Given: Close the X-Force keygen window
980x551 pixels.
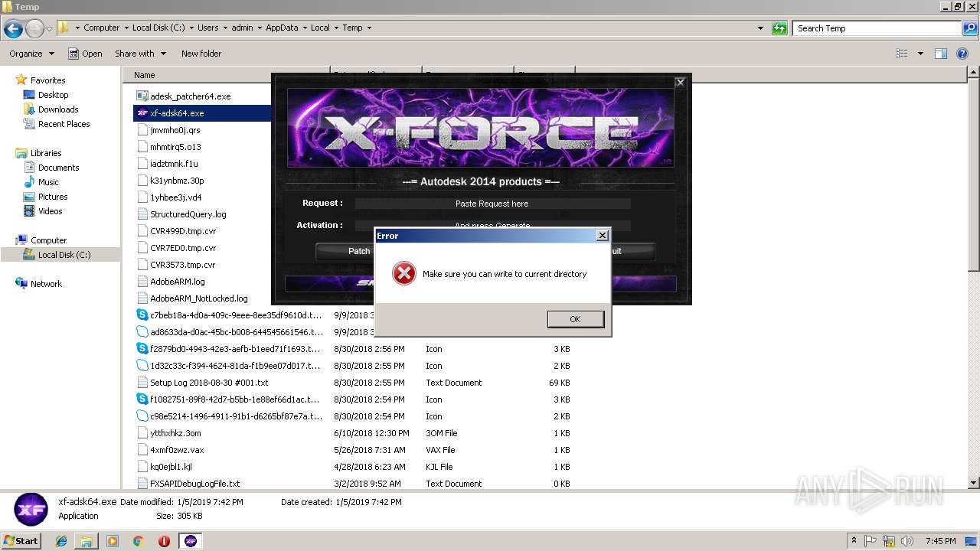Looking at the screenshot, I should tap(680, 82).
